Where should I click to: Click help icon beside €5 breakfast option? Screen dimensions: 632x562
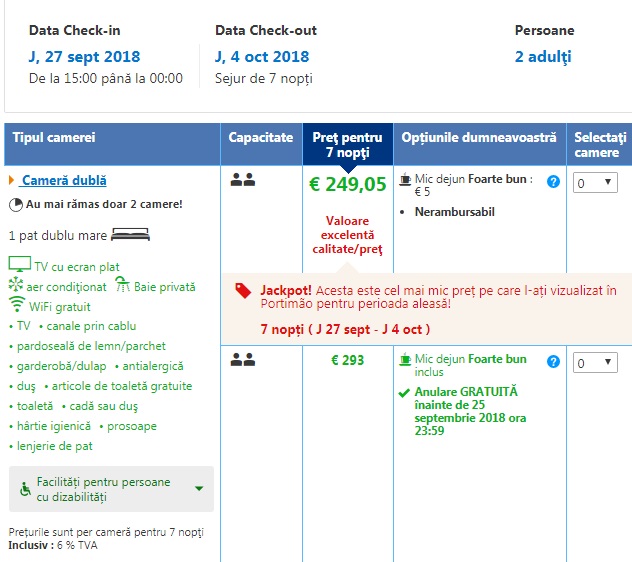coord(553,181)
